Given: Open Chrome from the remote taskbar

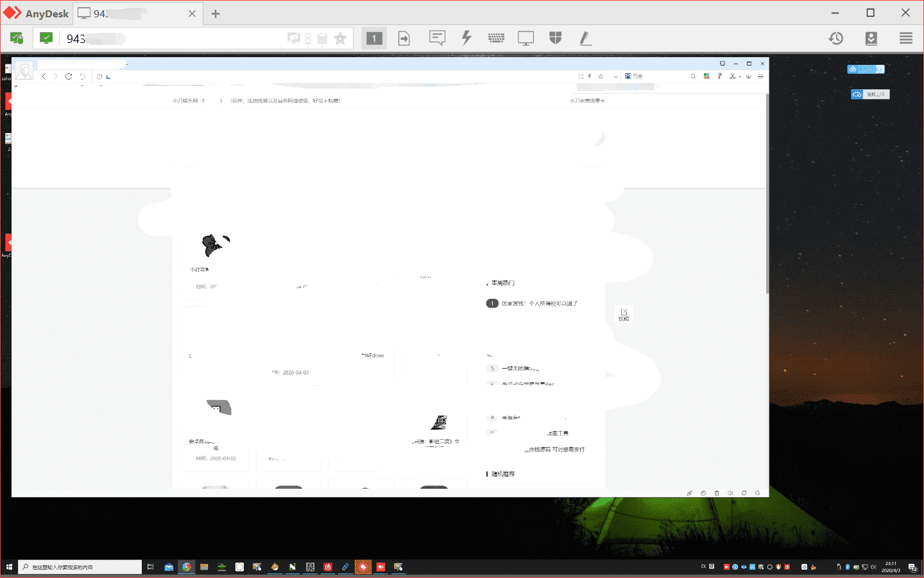Looking at the screenshot, I should pyautogui.click(x=187, y=567).
